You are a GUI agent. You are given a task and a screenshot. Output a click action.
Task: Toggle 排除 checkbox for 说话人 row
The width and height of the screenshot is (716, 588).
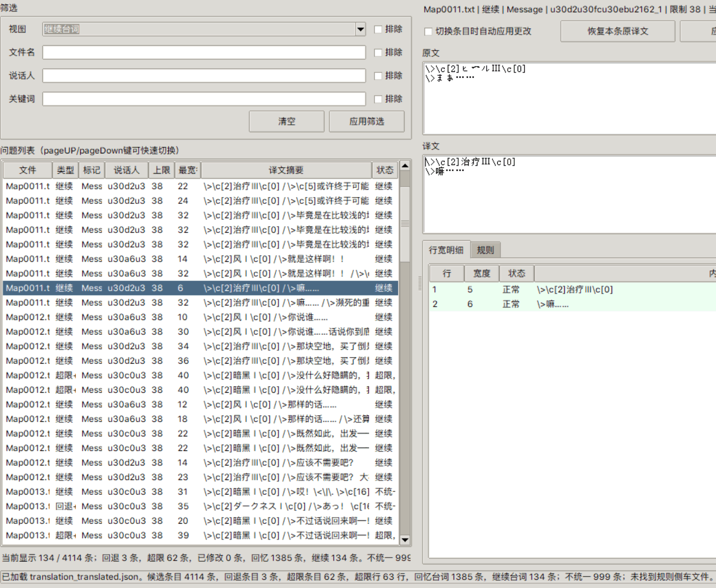click(378, 76)
